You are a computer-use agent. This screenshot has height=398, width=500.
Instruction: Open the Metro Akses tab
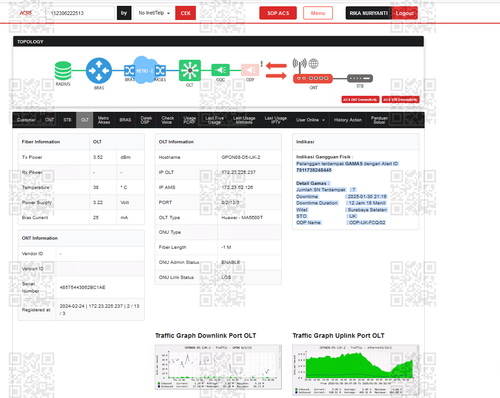coord(104,120)
